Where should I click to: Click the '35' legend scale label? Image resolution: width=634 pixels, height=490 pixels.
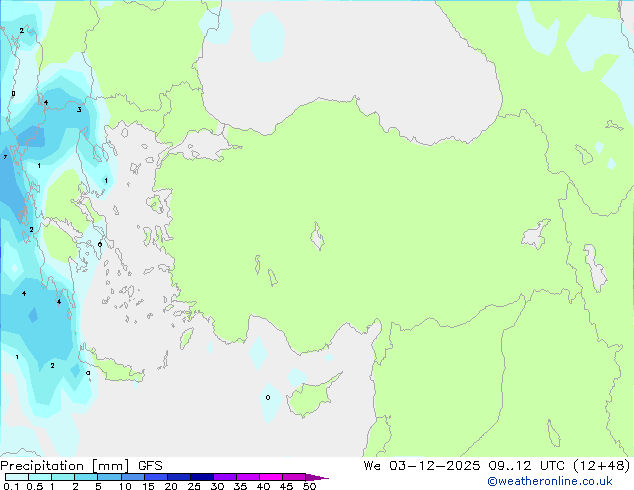point(240,486)
